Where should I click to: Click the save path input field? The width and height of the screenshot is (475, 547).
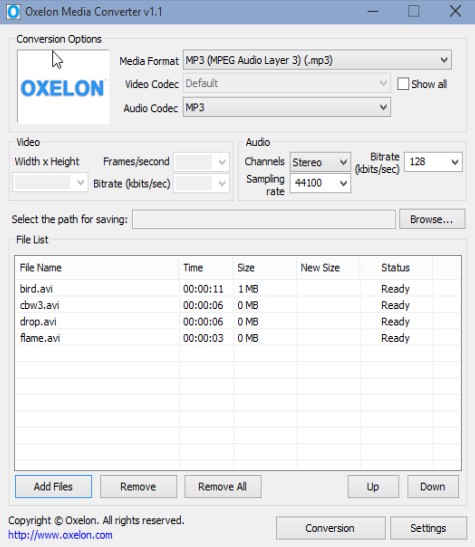[264, 219]
